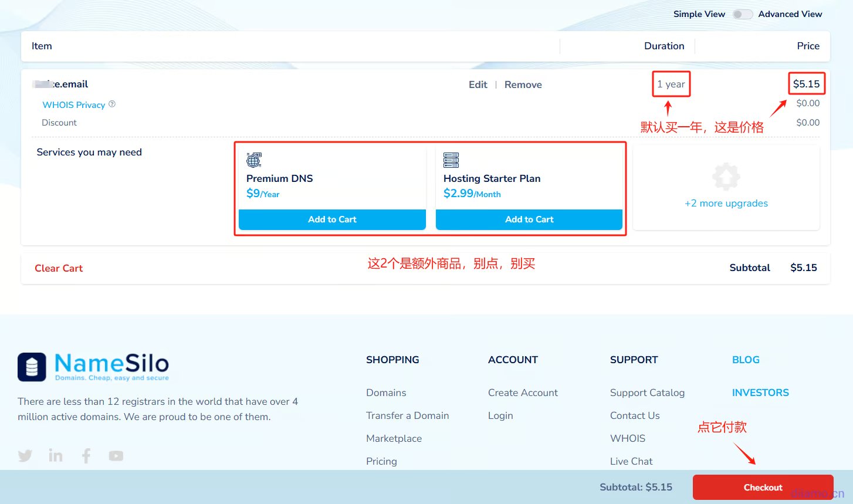The height and width of the screenshot is (504, 853).
Task: Open the Twitter social icon
Action: [x=25, y=456]
